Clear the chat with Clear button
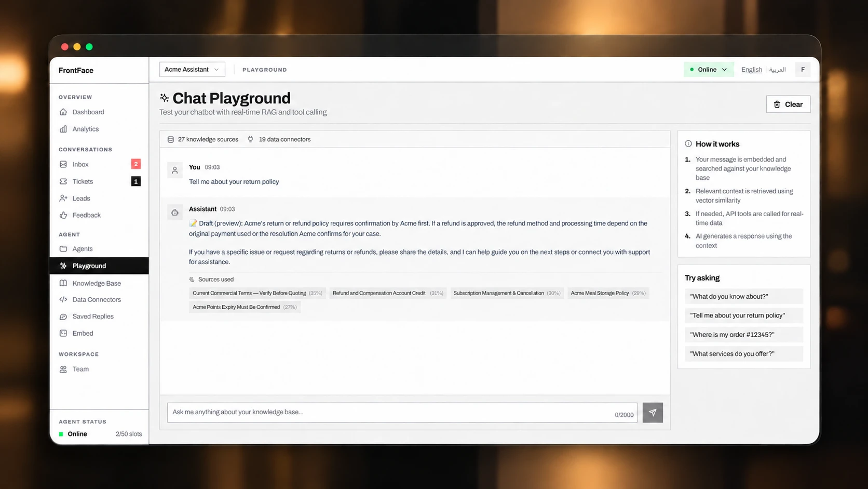This screenshot has height=489, width=868. pyautogui.click(x=788, y=104)
